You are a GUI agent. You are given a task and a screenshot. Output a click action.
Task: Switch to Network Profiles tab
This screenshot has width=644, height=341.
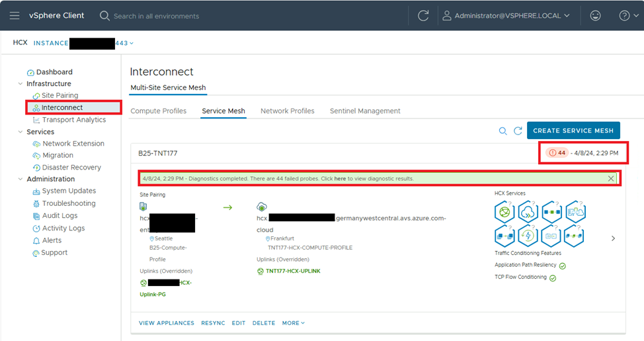pyautogui.click(x=288, y=111)
